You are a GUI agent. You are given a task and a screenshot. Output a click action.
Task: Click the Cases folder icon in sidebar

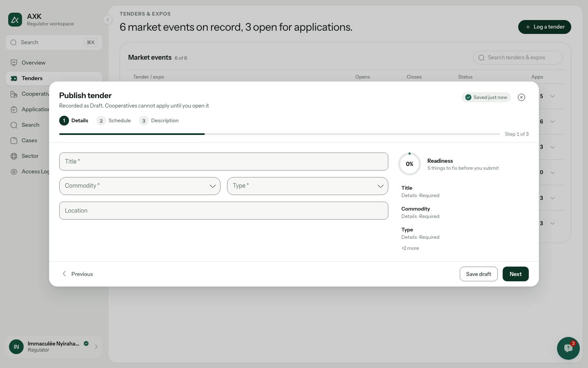click(x=14, y=140)
